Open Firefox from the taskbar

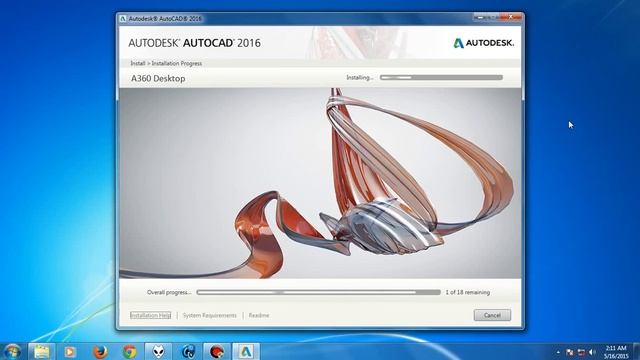click(x=100, y=351)
